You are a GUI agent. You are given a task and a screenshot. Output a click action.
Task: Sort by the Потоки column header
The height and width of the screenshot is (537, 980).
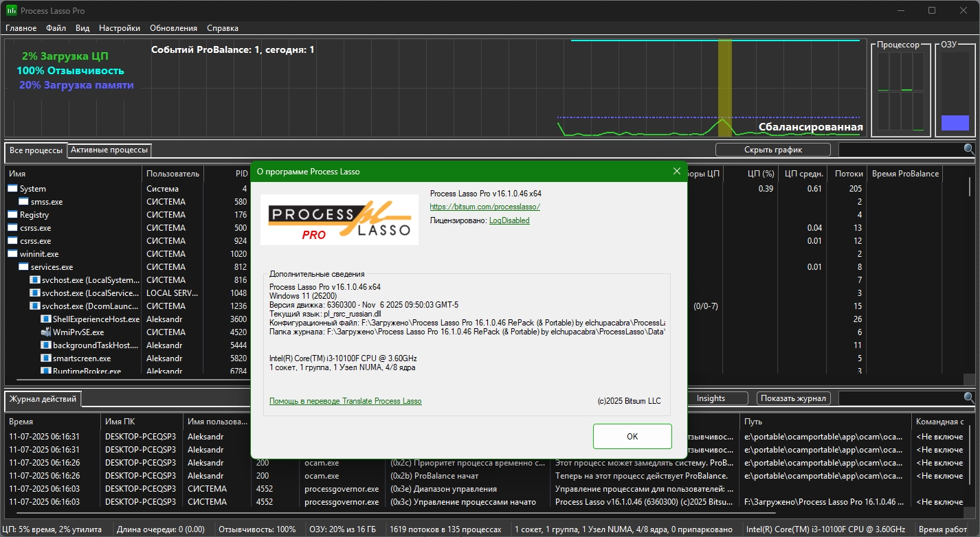(847, 174)
